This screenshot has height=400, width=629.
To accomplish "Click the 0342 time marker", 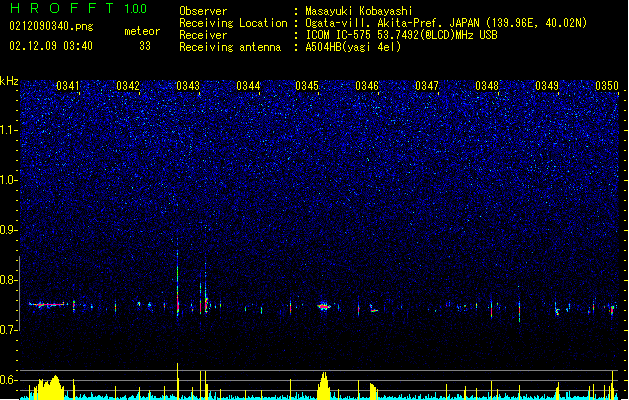I will coord(128,86).
